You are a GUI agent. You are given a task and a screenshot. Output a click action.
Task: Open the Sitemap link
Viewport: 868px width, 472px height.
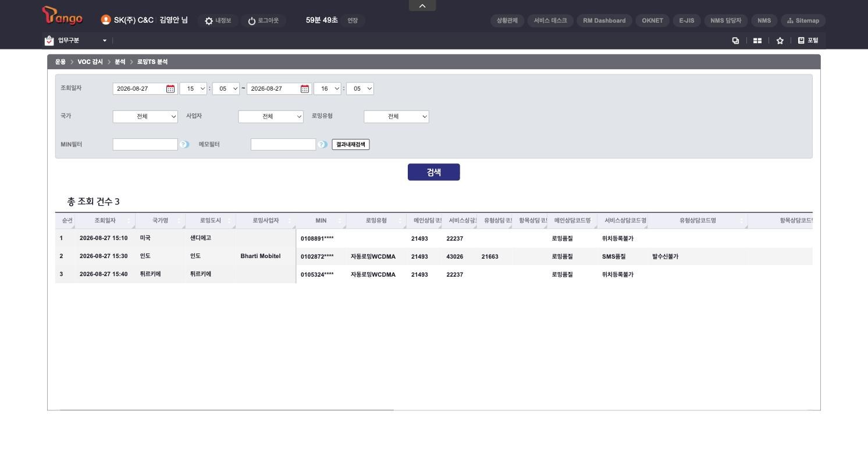click(x=803, y=20)
